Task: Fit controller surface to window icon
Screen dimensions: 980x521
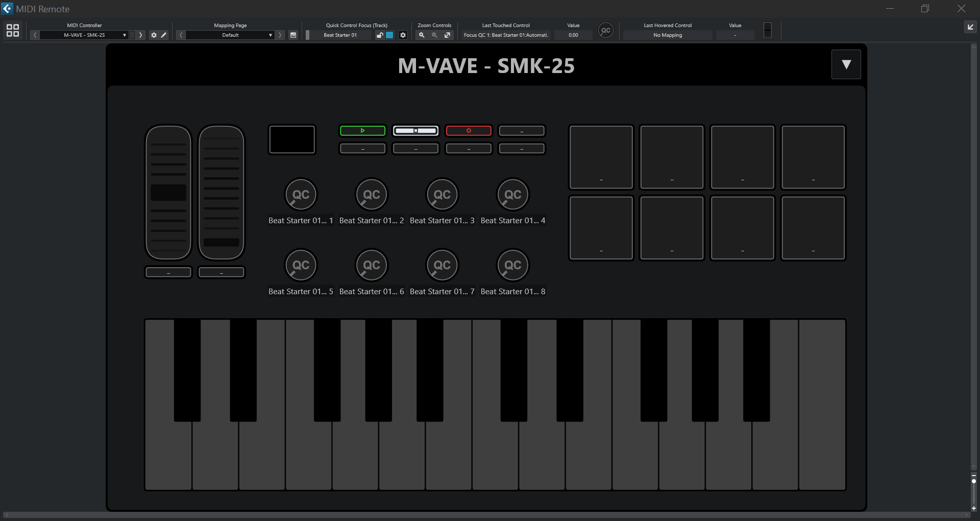Action: point(447,35)
